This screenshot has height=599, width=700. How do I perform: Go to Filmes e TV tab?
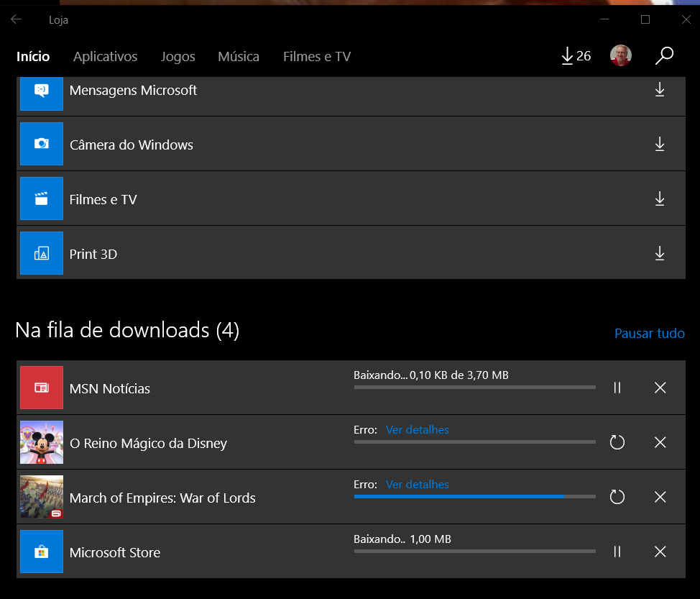coord(316,56)
